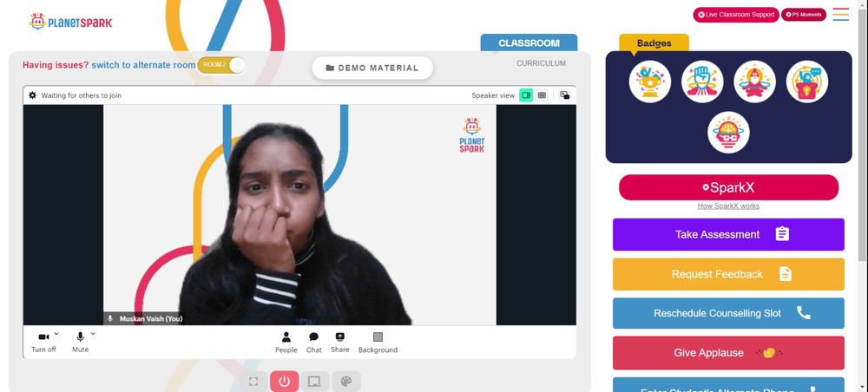Switch to speaker view layout
This screenshot has width=868, height=392.
pos(526,95)
